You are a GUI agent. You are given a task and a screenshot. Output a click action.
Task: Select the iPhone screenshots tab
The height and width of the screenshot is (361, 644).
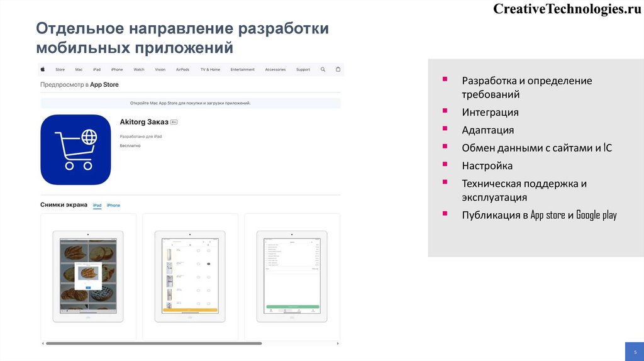pos(113,206)
